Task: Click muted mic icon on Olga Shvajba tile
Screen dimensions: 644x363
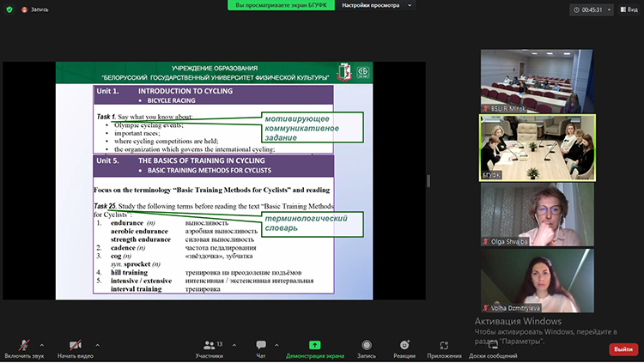Action: click(486, 241)
